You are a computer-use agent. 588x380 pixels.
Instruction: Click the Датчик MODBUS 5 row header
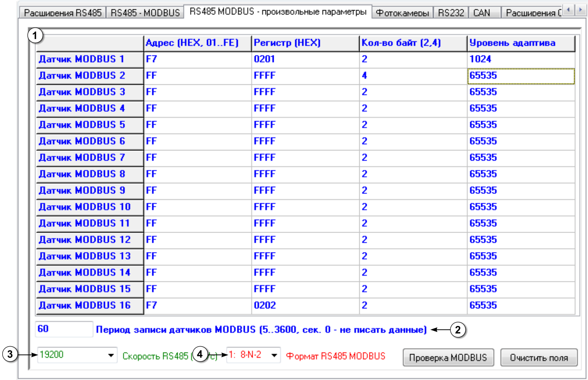point(90,125)
